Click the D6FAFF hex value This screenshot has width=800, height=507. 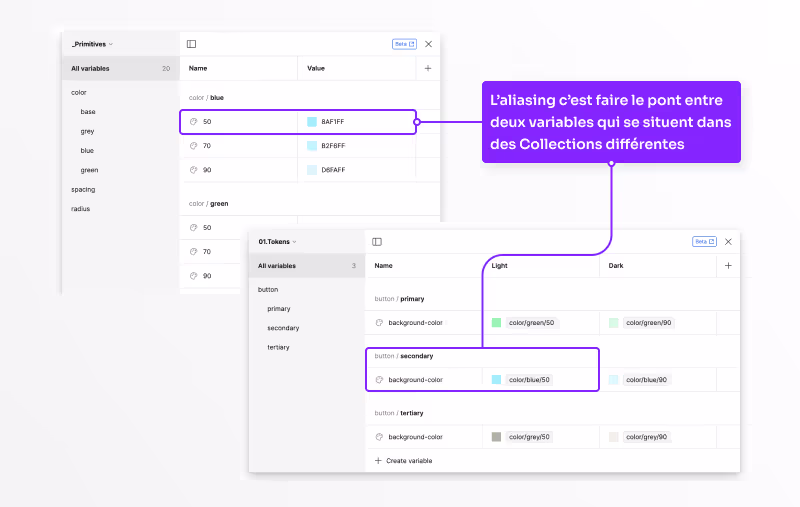pos(333,170)
